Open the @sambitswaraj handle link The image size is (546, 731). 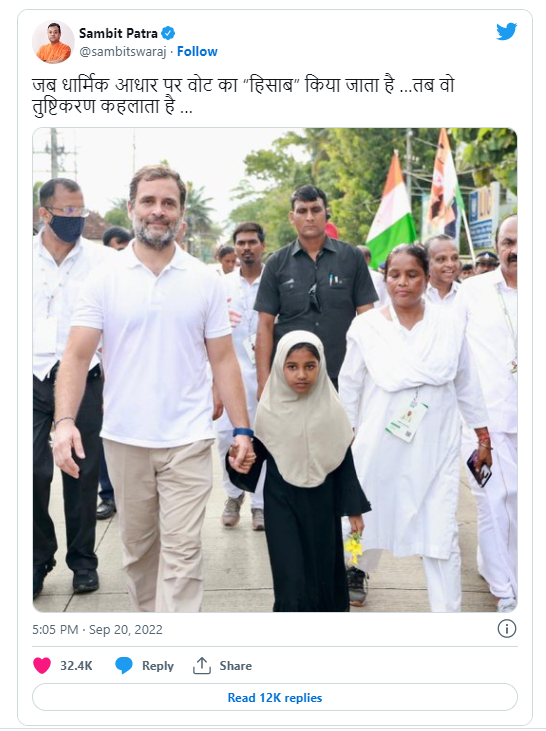122,52
